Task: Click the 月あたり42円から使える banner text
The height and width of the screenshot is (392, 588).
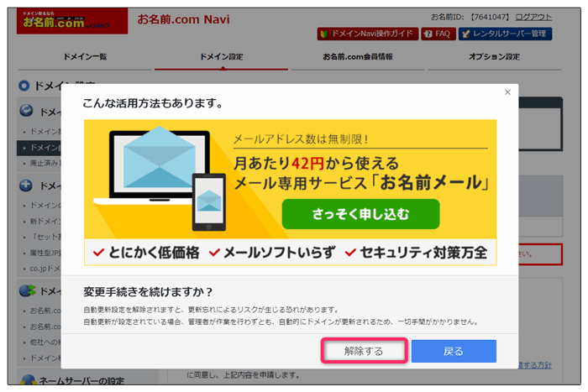Action: [x=317, y=164]
